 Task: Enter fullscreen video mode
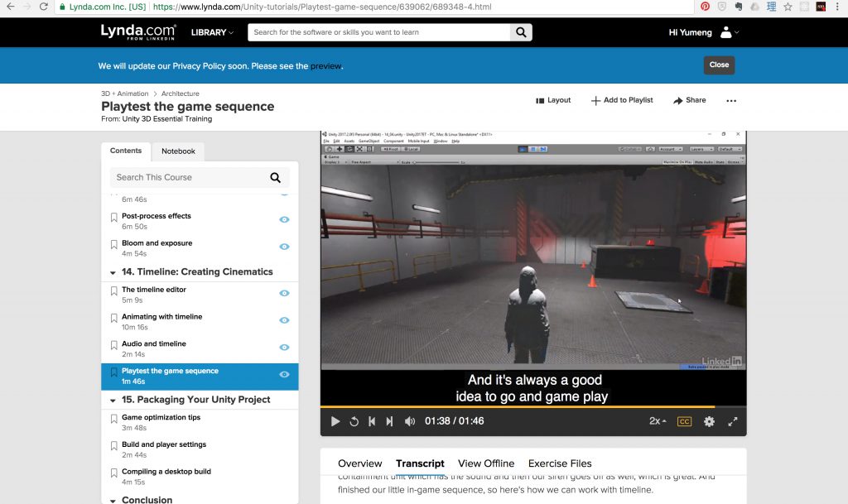point(733,421)
